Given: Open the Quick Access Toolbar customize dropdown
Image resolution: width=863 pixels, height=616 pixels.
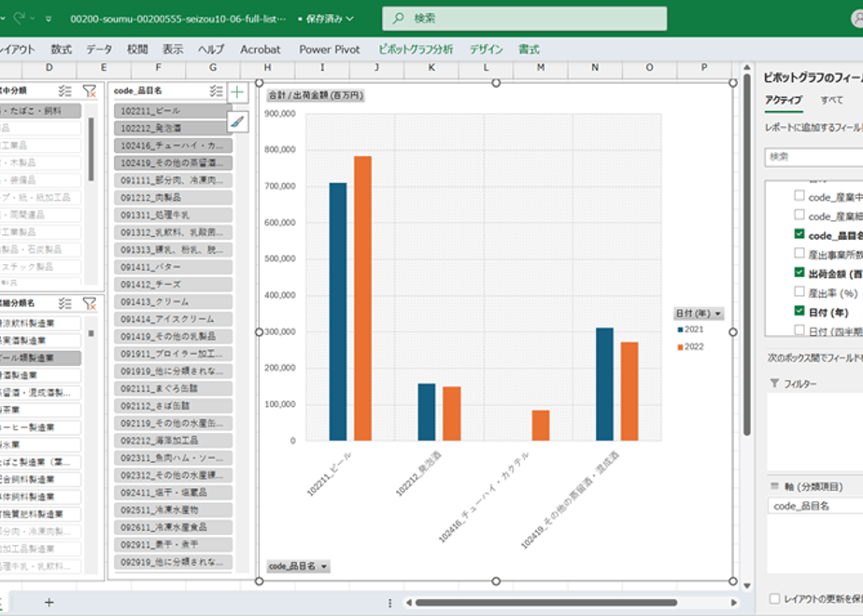Looking at the screenshot, I should [49, 19].
